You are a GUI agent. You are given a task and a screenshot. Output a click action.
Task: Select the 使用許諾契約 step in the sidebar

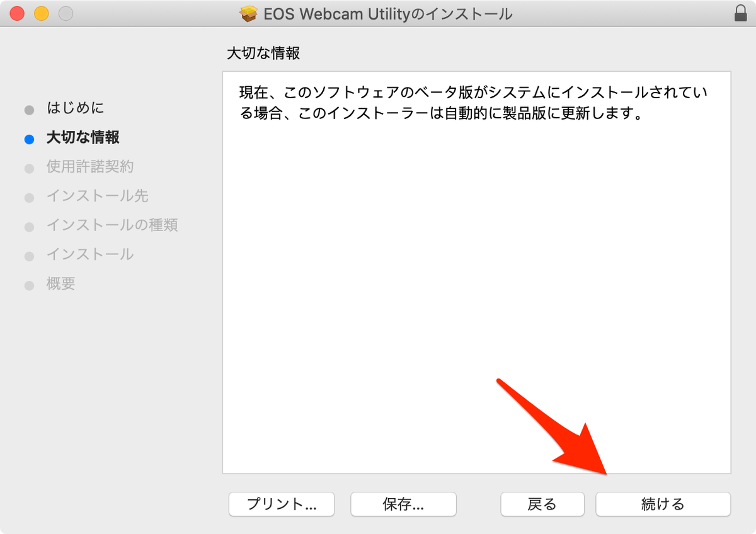(x=90, y=166)
